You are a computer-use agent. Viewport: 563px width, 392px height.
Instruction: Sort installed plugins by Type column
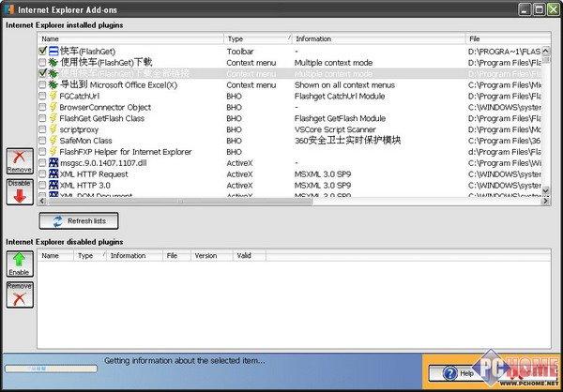point(258,38)
